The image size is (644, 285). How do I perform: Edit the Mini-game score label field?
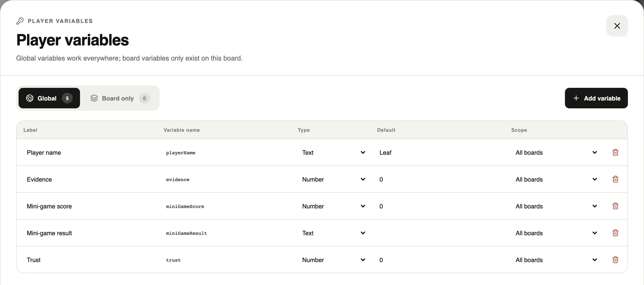90,206
